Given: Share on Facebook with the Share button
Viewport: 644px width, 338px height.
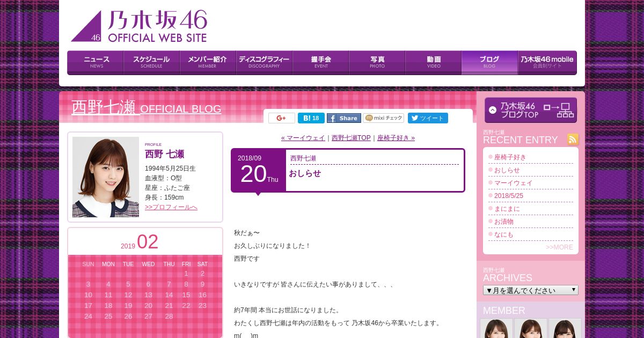Looking at the screenshot, I should click(x=344, y=118).
